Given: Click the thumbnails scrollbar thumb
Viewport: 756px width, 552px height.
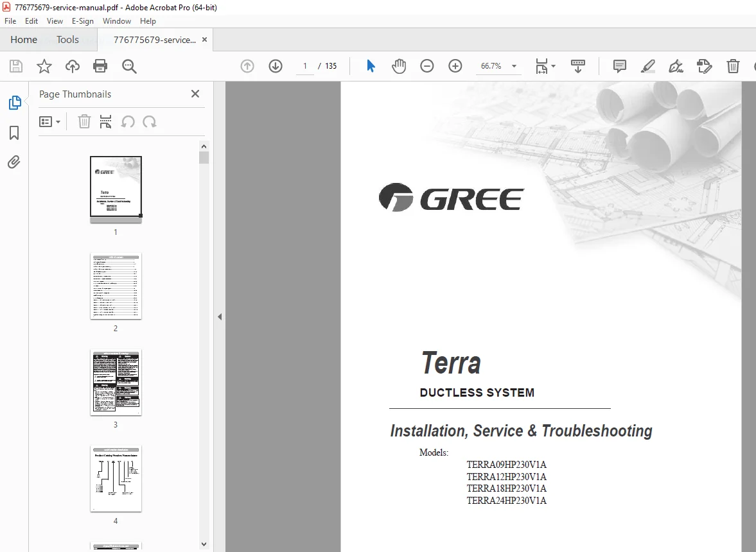Looking at the screenshot, I should [204, 157].
